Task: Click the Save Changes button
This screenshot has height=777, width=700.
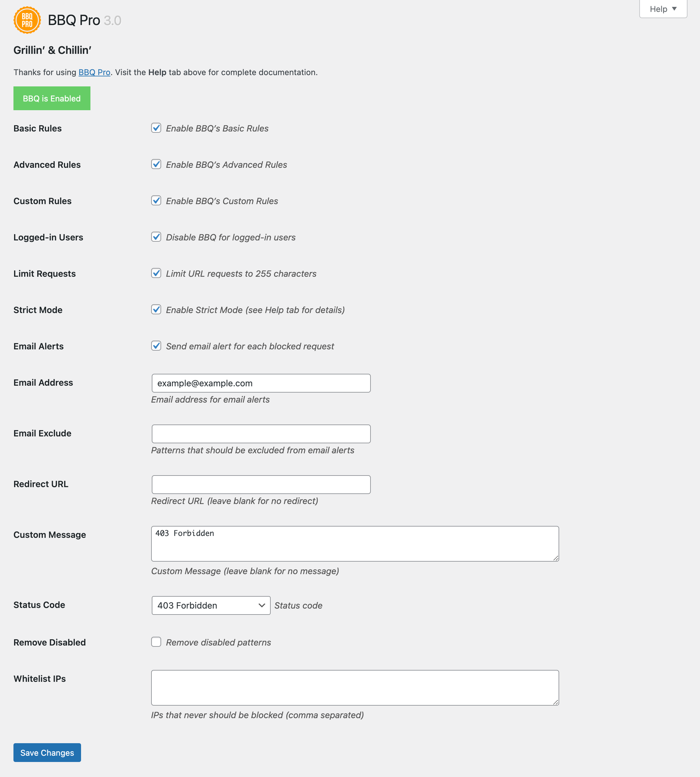Action: [47, 753]
